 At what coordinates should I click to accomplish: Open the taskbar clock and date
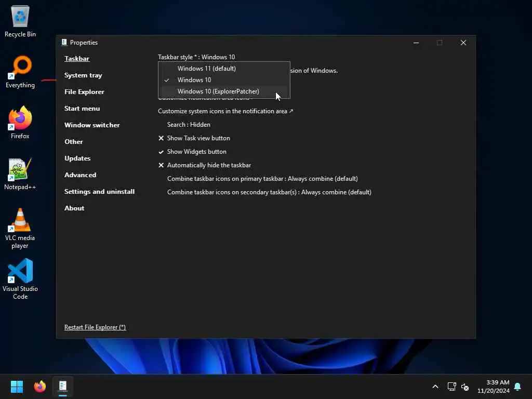[494, 387]
